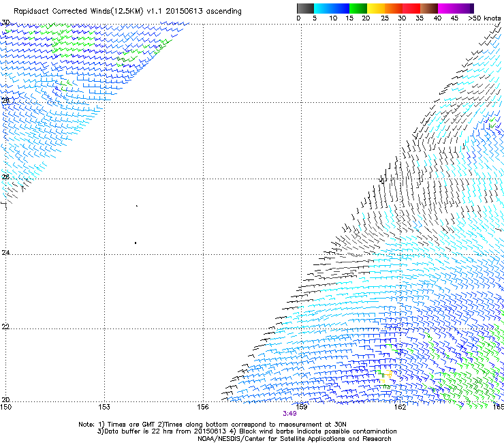This screenshot has width=504, height=443.
Task: Click the '45' legend scale label
Action: (454, 18)
